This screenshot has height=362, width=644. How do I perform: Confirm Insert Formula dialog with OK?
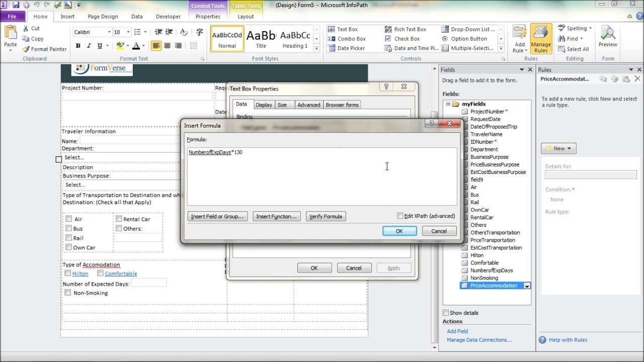pos(399,231)
